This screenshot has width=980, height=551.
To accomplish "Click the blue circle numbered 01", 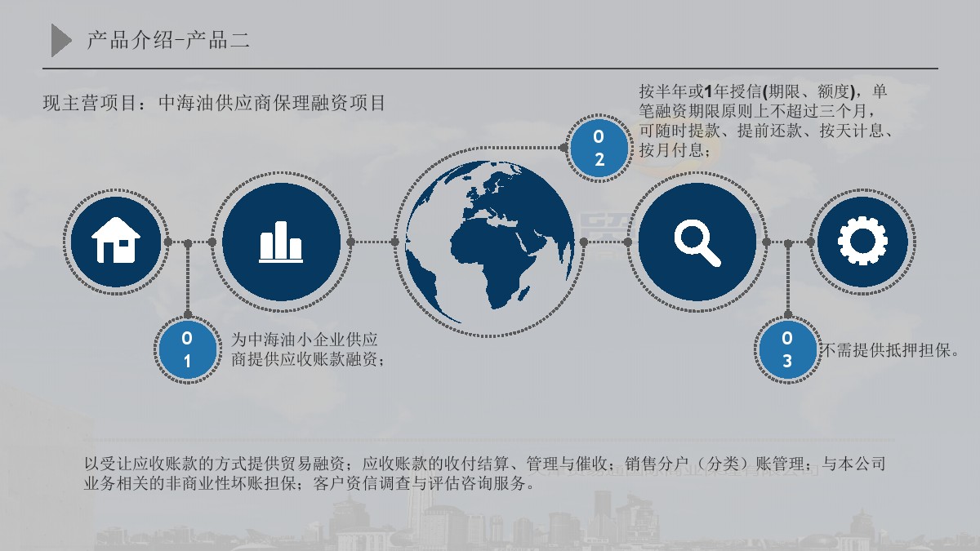I will (187, 350).
